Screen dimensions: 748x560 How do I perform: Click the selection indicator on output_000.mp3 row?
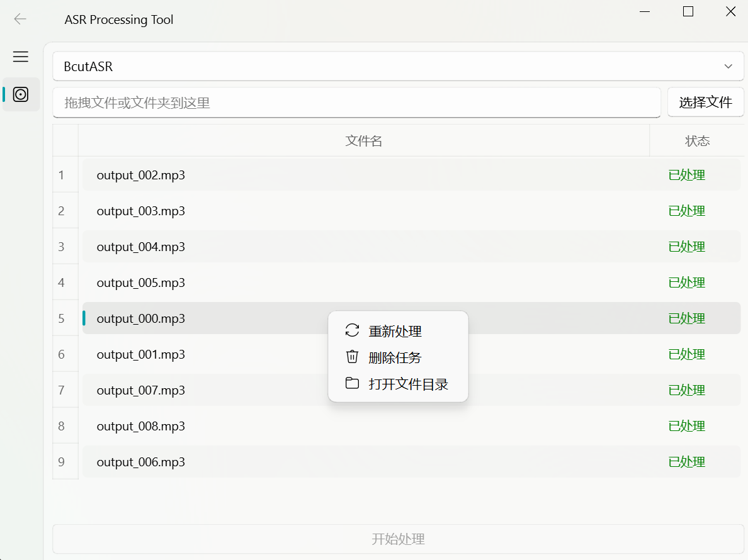tap(85, 318)
